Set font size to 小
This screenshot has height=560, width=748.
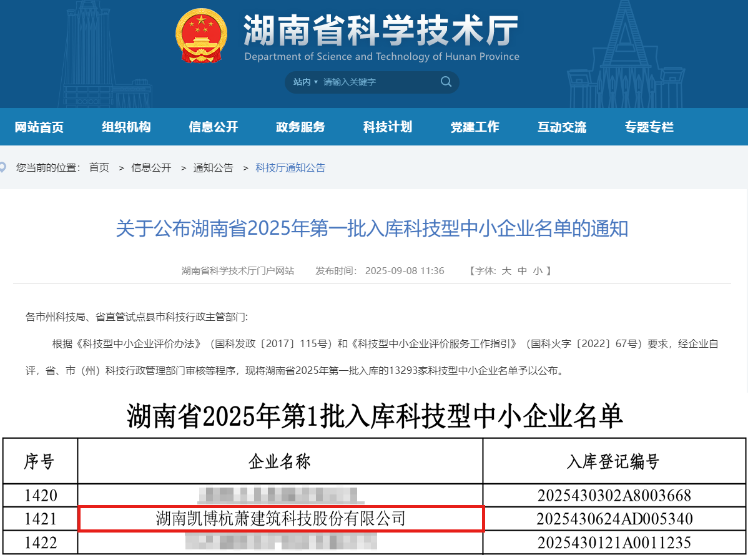tap(538, 271)
